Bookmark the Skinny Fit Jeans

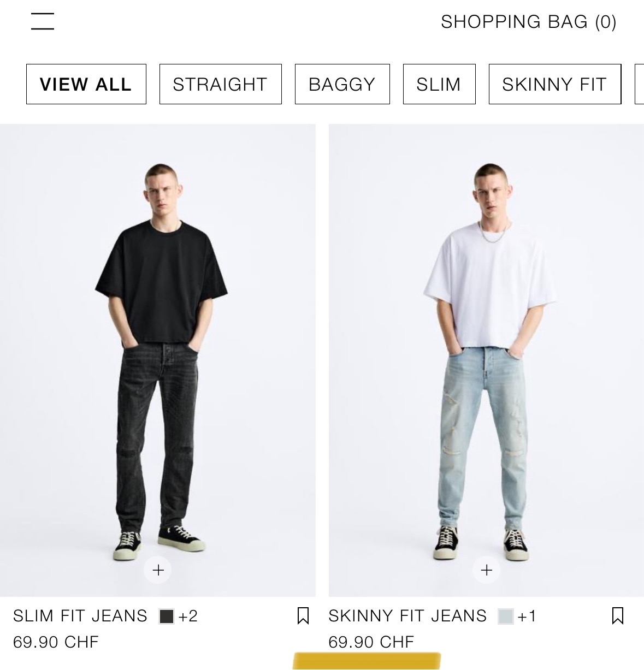[618, 616]
